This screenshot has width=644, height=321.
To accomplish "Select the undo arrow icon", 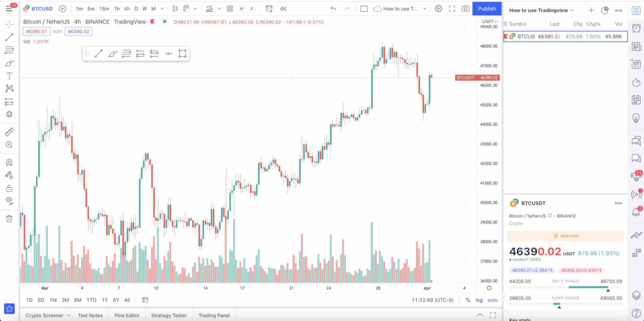I will (333, 9).
